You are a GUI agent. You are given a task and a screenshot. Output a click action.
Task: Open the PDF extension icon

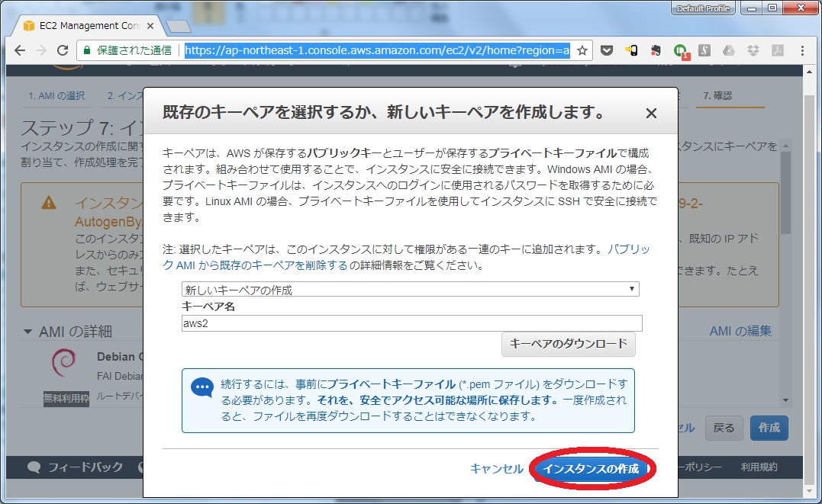[x=778, y=50]
